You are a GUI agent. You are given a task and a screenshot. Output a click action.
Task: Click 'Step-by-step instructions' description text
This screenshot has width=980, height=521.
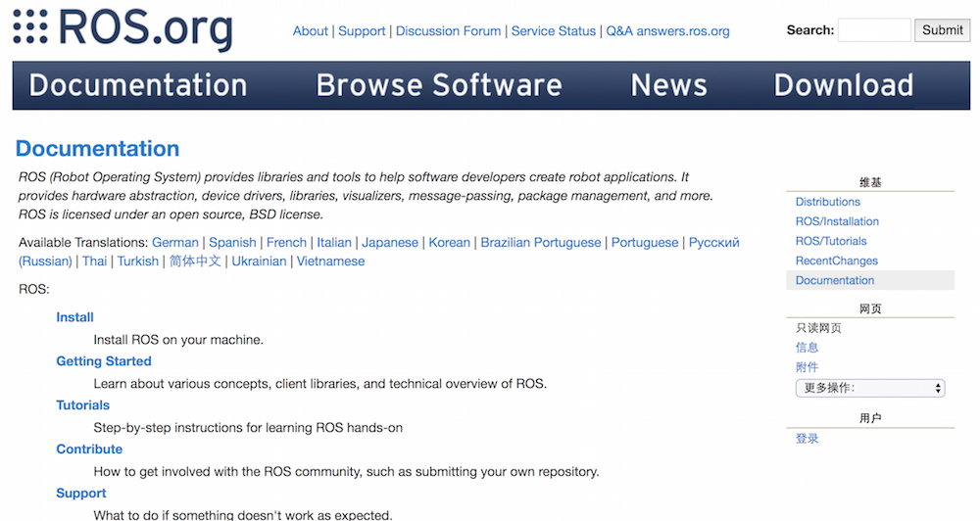pos(248,428)
